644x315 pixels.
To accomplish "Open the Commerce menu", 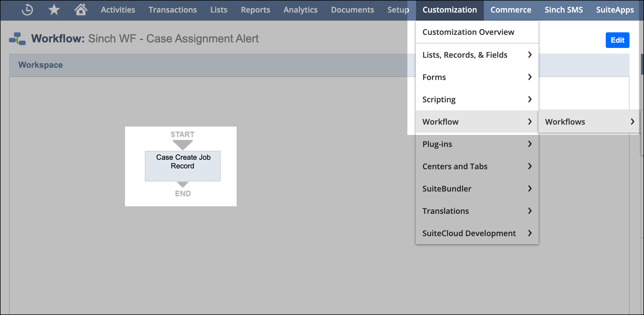I will pyautogui.click(x=511, y=10).
